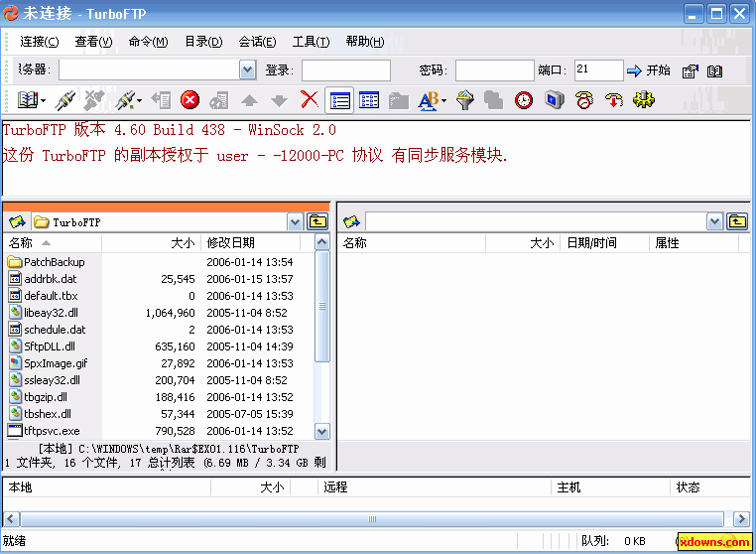Image resolution: width=756 pixels, height=554 pixels.
Task: Click the grayed new folder icon
Action: (x=399, y=100)
